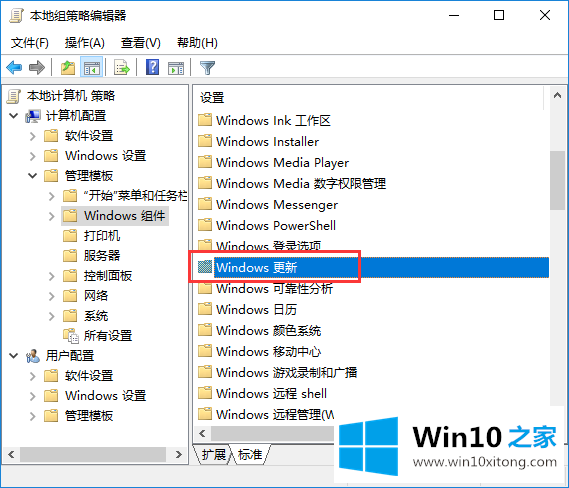This screenshot has width=569, height=488.
Task: Expand the 网络 tree node
Action: 52,296
